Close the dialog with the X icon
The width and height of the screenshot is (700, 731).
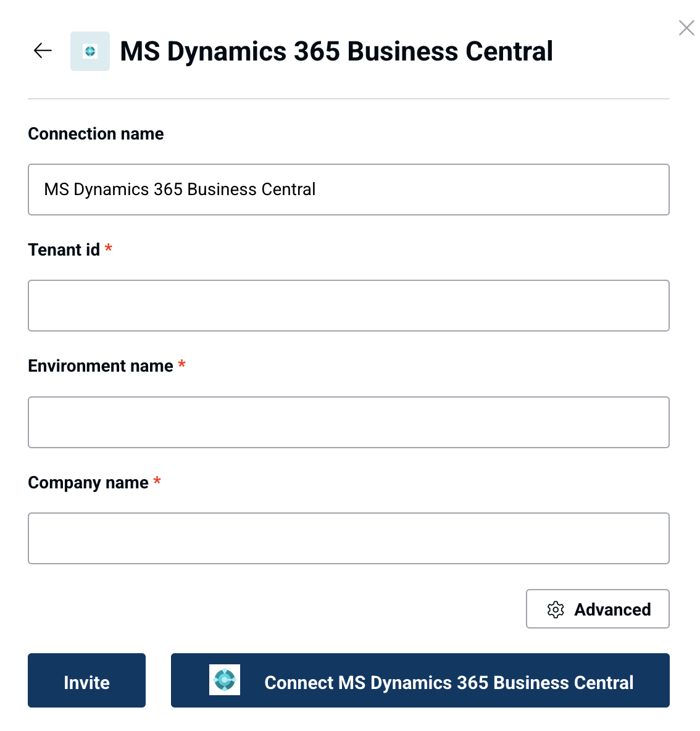(686, 28)
